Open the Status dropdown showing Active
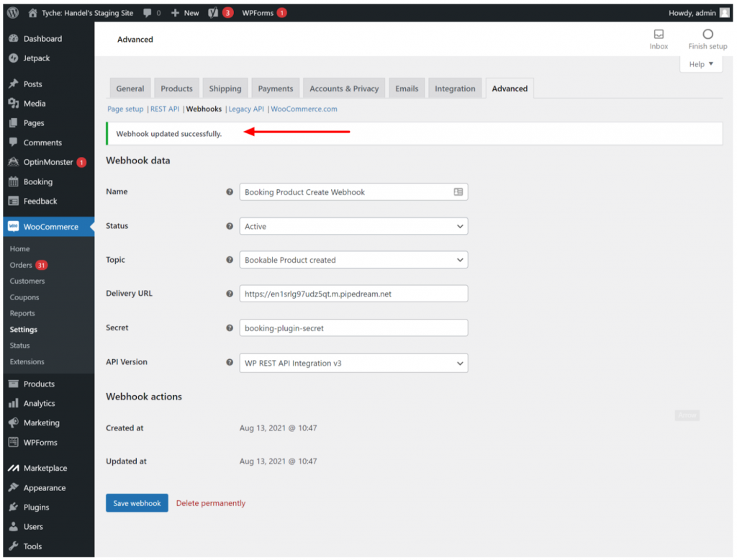This screenshot has width=737, height=560. pyautogui.click(x=353, y=226)
